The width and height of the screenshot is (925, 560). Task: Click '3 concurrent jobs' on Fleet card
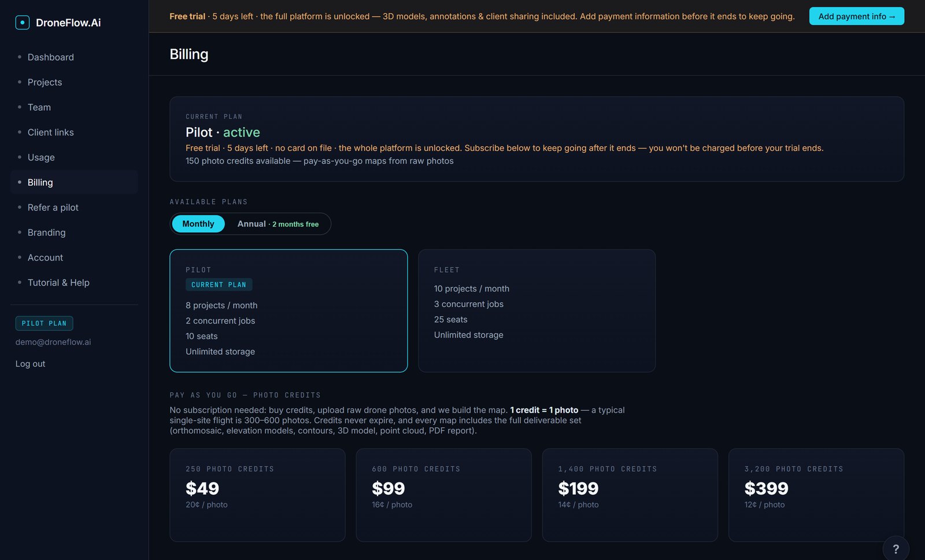click(x=469, y=304)
